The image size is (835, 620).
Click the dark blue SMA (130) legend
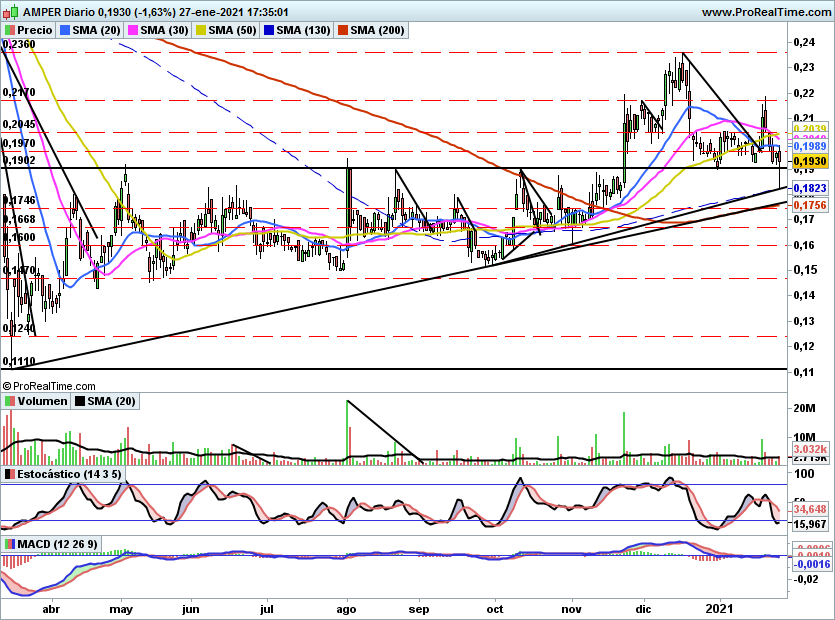point(296,31)
